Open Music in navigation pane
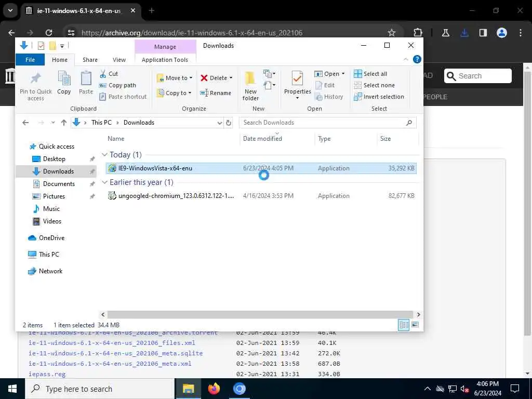 tap(51, 209)
